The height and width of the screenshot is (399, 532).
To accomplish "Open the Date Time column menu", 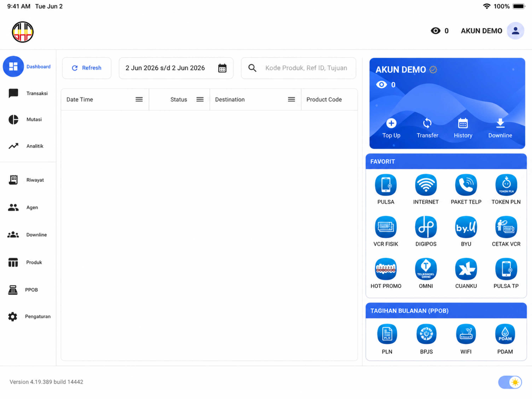I will click(x=139, y=100).
